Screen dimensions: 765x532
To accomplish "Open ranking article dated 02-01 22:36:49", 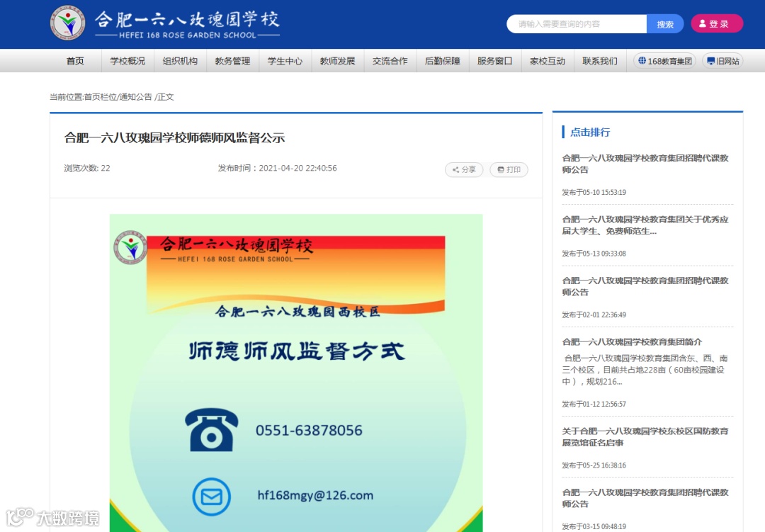I will pos(645,286).
